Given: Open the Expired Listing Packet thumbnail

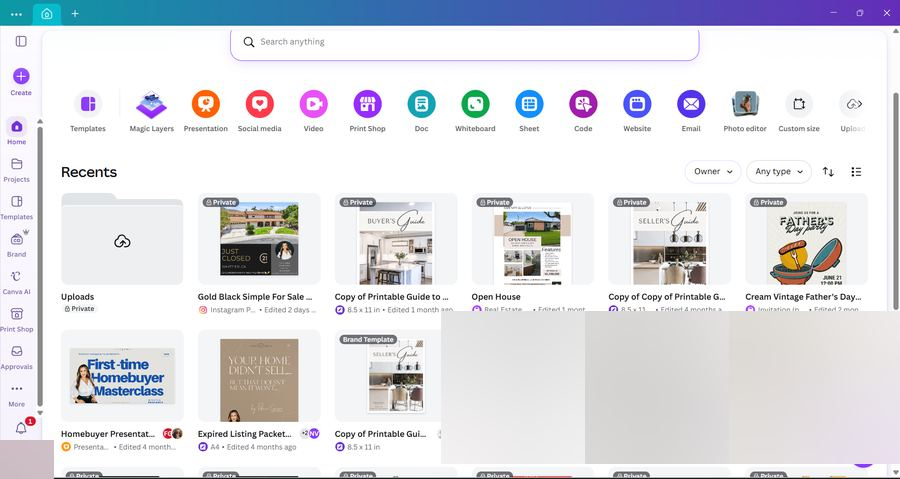Looking at the screenshot, I should 259,376.
